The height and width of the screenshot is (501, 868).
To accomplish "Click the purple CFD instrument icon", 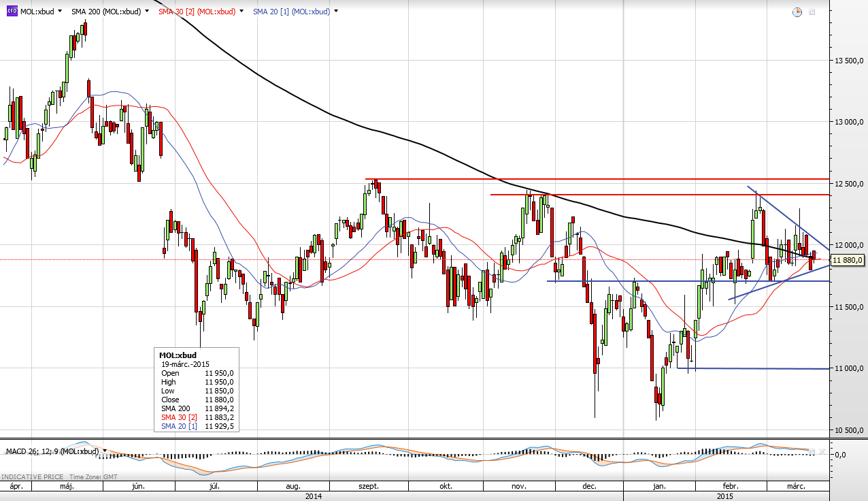I will pos(12,12).
